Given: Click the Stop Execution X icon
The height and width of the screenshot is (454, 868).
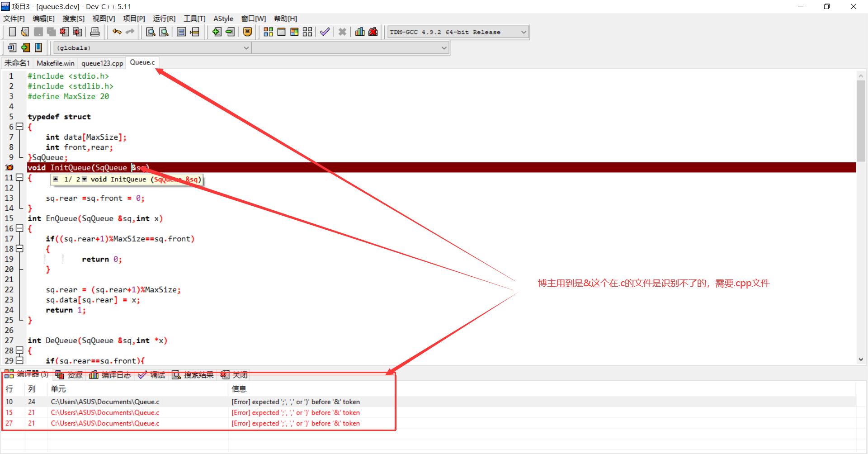Looking at the screenshot, I should (x=342, y=32).
